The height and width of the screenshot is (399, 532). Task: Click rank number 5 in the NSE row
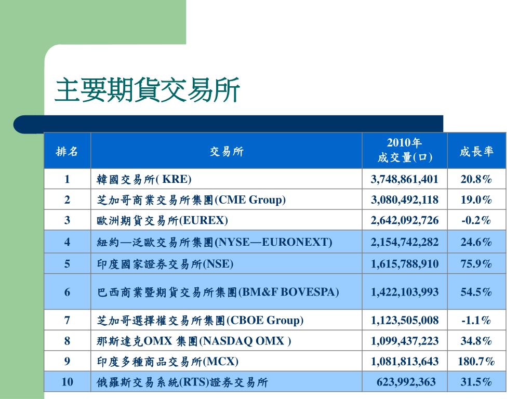(x=67, y=263)
